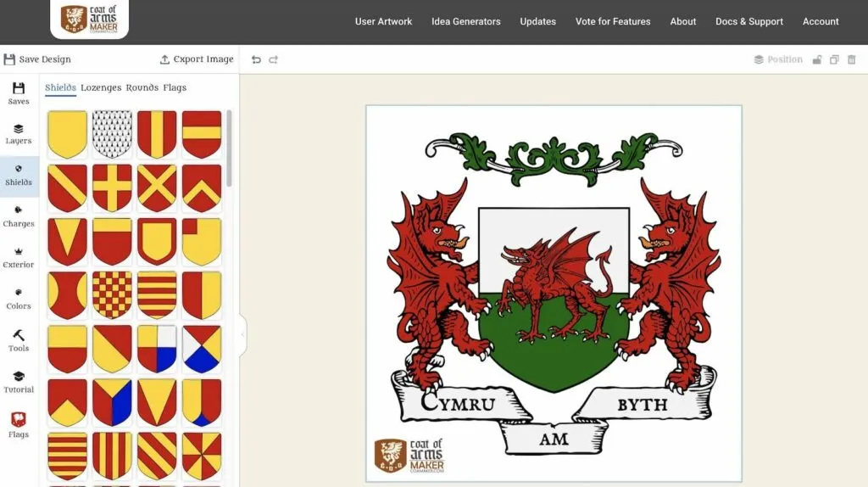Image resolution: width=868 pixels, height=487 pixels.
Task: Select the shield split red left, yellow right
Action: (202, 295)
